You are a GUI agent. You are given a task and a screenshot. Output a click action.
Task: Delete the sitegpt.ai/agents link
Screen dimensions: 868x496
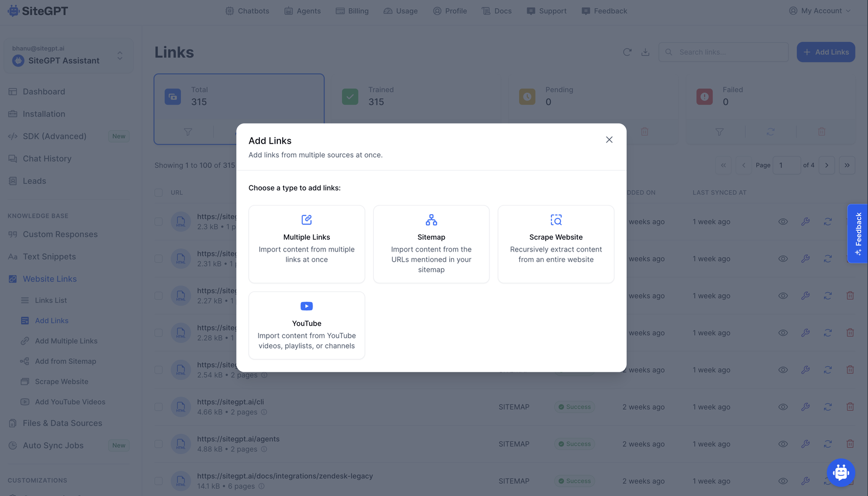click(x=850, y=444)
